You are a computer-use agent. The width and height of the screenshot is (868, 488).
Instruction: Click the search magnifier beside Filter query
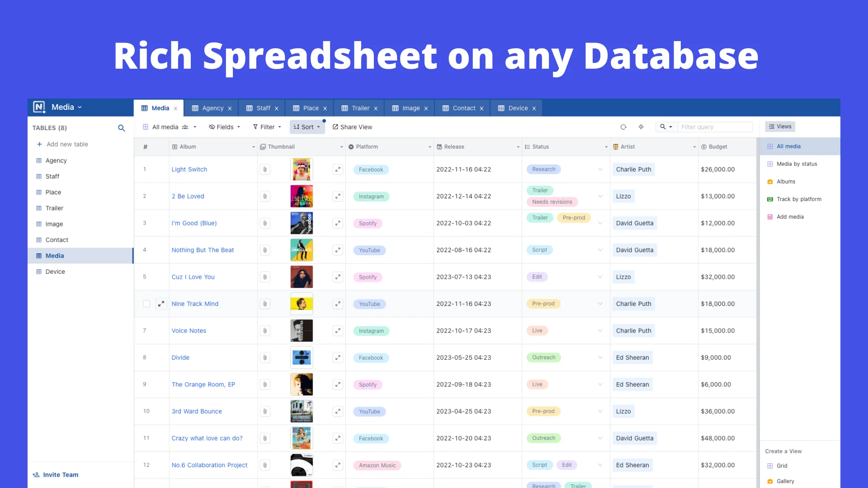[663, 127]
